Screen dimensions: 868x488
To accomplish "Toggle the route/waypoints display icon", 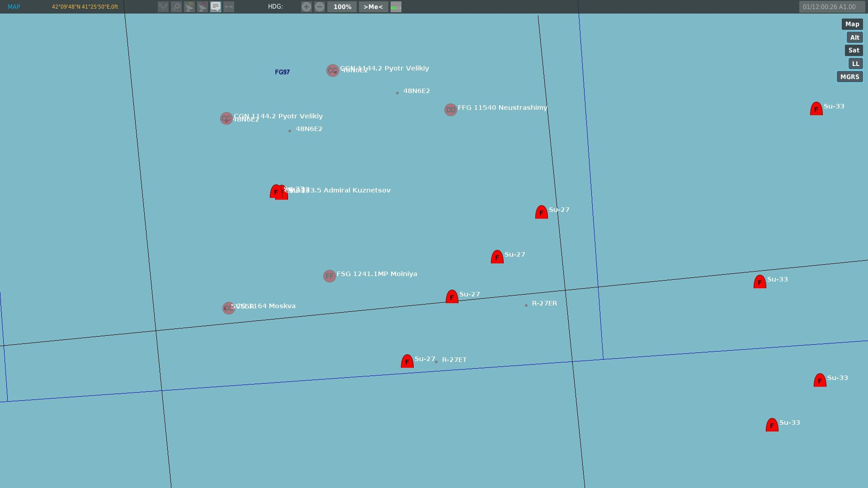I will pos(163,7).
